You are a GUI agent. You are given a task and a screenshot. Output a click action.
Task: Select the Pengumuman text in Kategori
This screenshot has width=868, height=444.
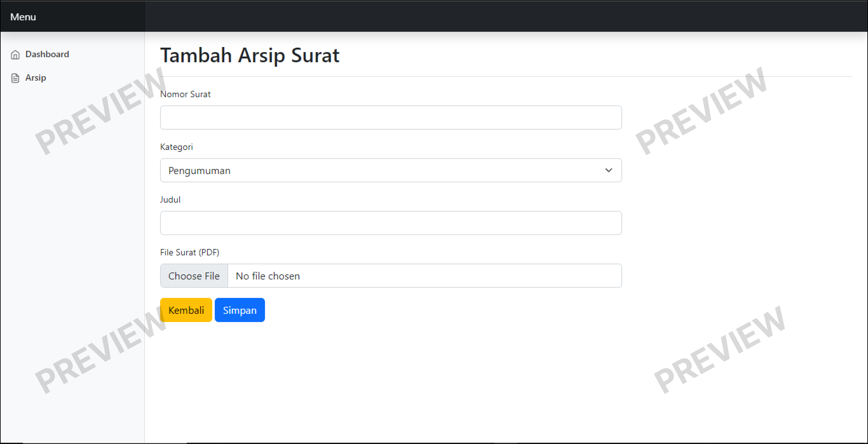(200, 171)
